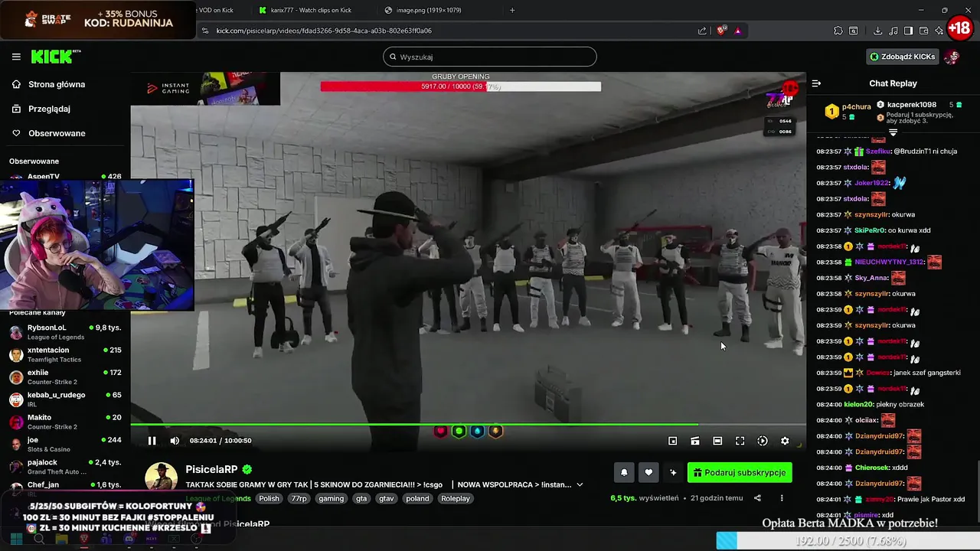The width and height of the screenshot is (980, 551).
Task: Toggle notification bell for PisicelaRP
Action: [624, 473]
